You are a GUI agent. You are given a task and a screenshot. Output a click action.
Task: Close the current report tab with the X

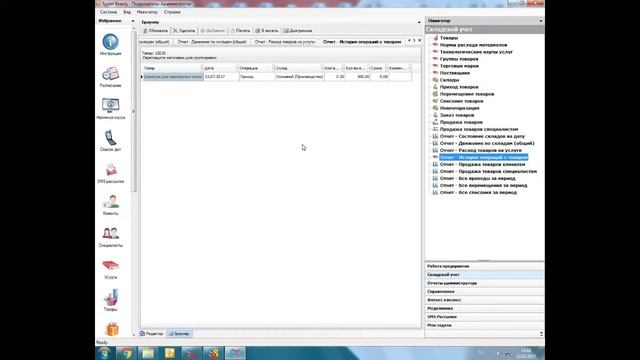420,40
